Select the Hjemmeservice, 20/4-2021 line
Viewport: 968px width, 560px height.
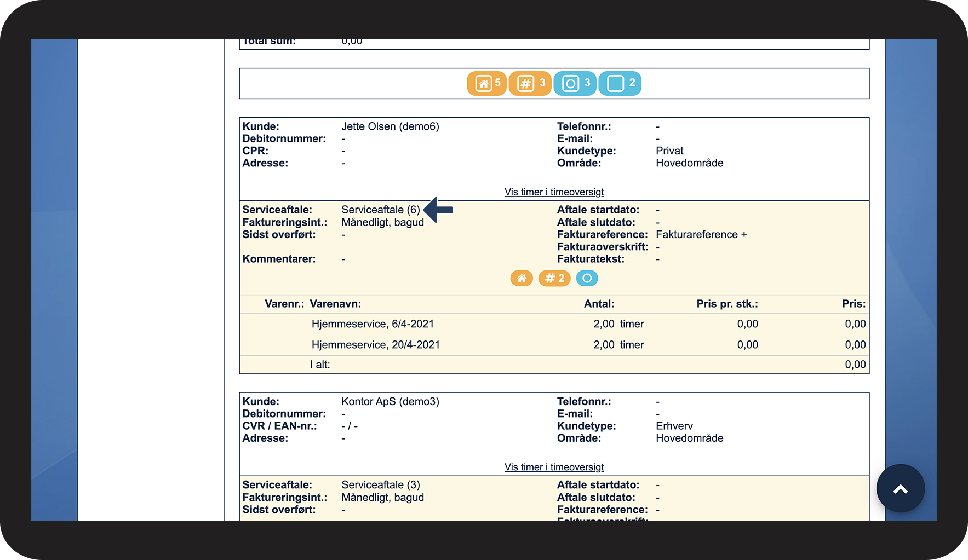pyautogui.click(x=375, y=345)
